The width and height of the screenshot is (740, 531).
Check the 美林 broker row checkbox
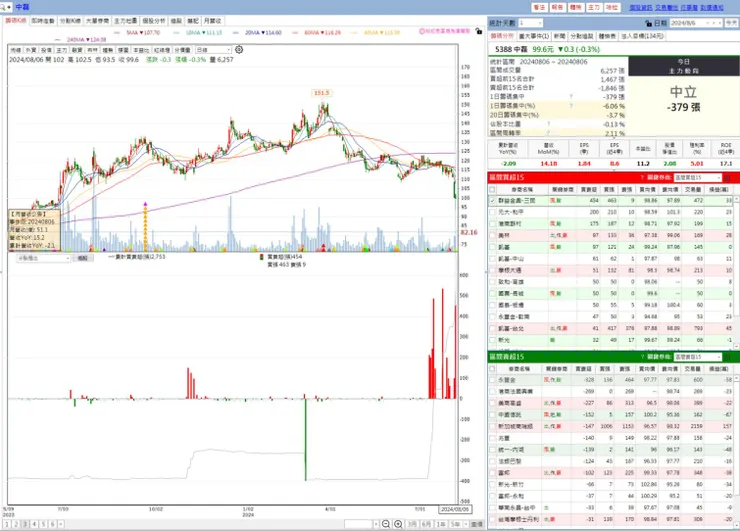coord(493,235)
